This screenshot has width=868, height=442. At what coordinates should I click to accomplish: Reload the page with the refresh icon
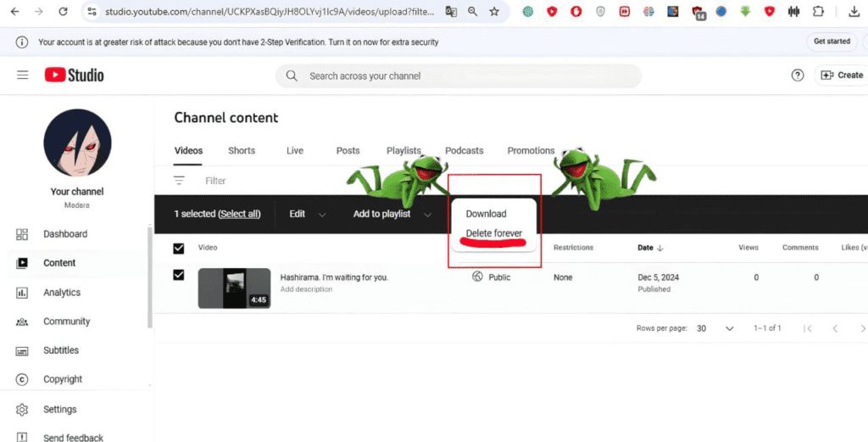click(x=63, y=11)
